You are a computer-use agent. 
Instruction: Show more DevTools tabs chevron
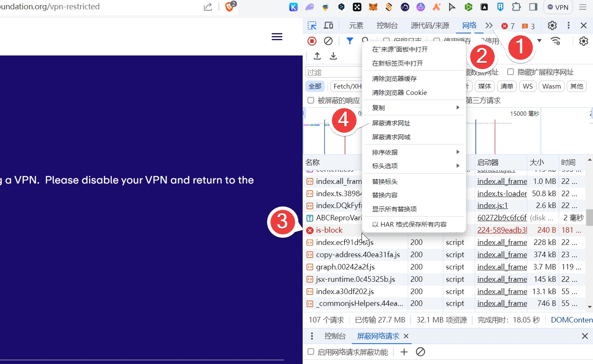[x=489, y=25]
